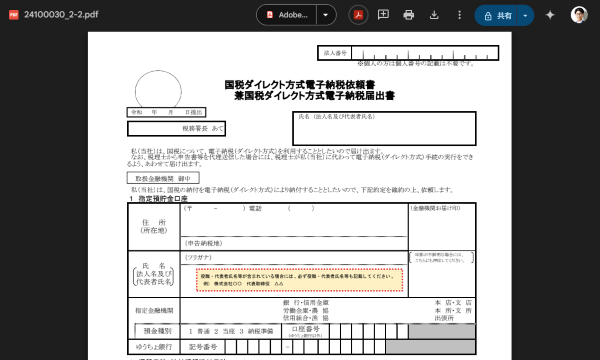The width and height of the screenshot is (600, 360).
Task: Download the PDF file
Action: 434,15
